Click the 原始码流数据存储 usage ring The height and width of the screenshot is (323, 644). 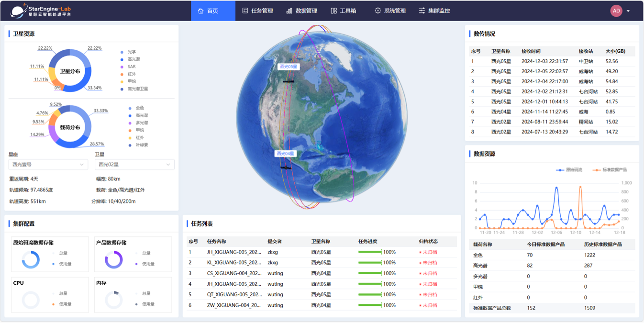point(31,260)
